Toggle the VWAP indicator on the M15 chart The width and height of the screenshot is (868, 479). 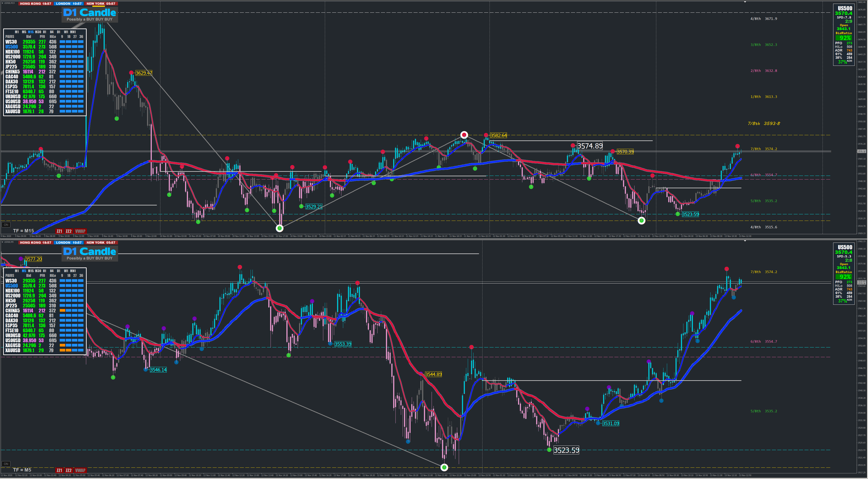pyautogui.click(x=80, y=231)
